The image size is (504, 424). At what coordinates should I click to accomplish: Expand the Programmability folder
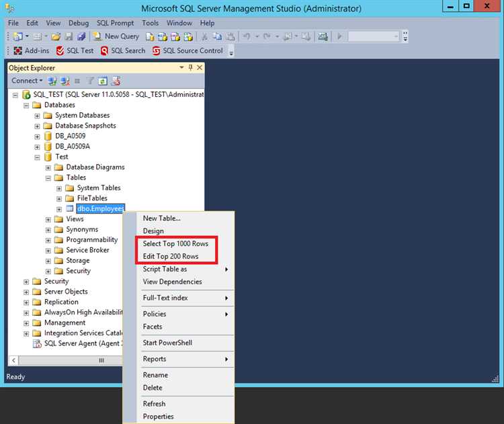48,241
